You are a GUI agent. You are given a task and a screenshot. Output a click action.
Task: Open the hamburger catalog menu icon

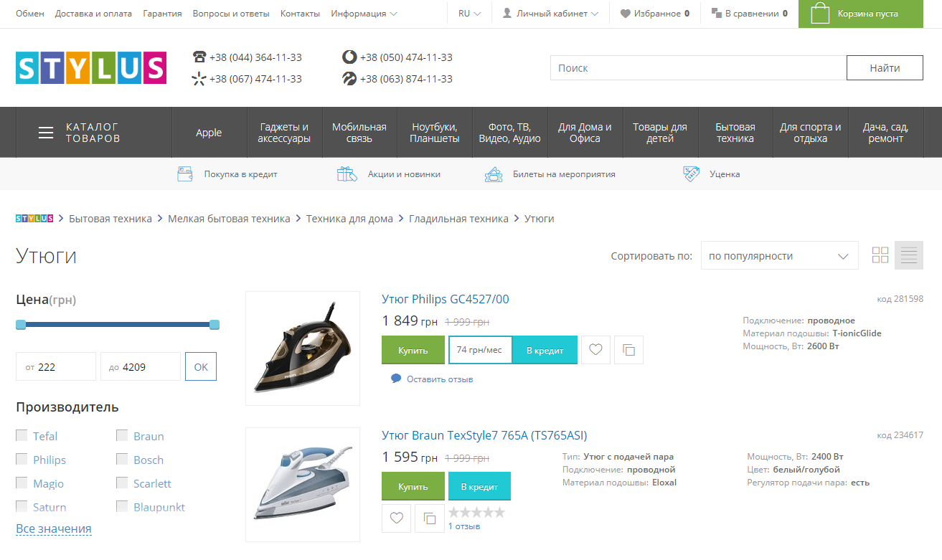tap(46, 133)
